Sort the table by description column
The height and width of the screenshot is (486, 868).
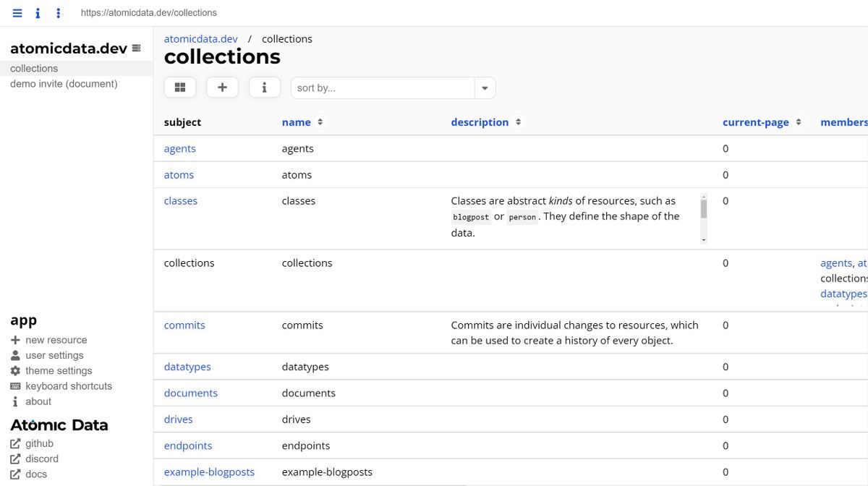click(x=480, y=121)
